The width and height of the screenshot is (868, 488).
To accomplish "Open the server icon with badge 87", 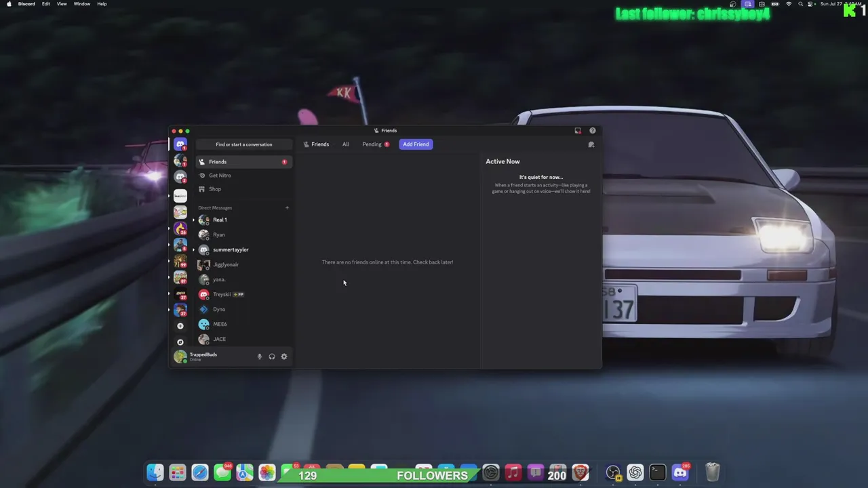I will [180, 277].
